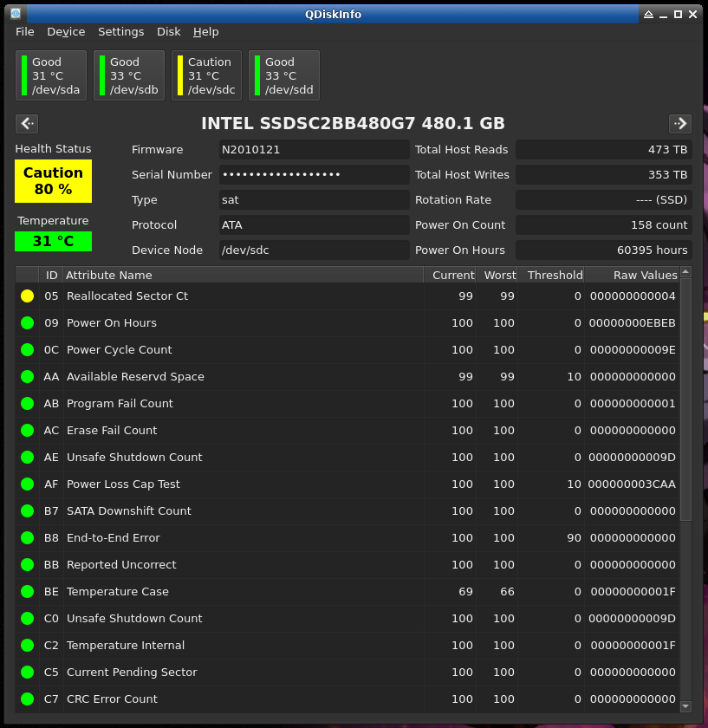Click green status dot for Power Loss Cap Test

[x=28, y=484]
